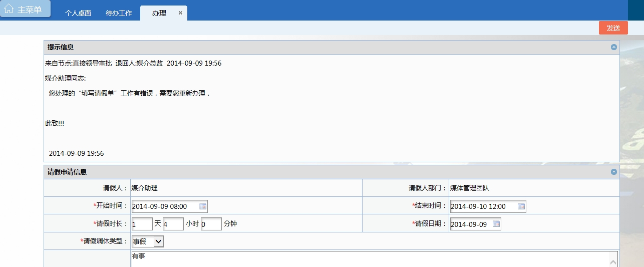Collapse the 请假申请信息 panel
This screenshot has height=267, width=644.
614,172
